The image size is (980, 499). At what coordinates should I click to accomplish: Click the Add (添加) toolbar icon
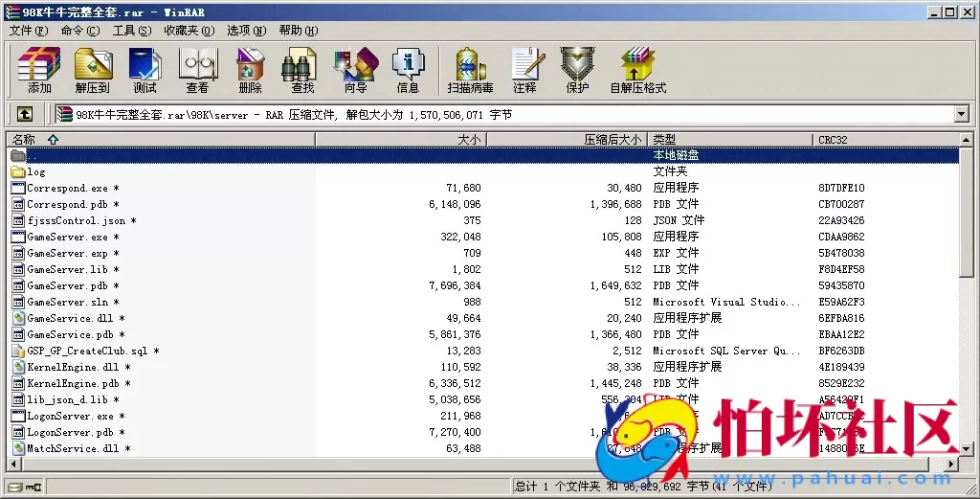38,69
